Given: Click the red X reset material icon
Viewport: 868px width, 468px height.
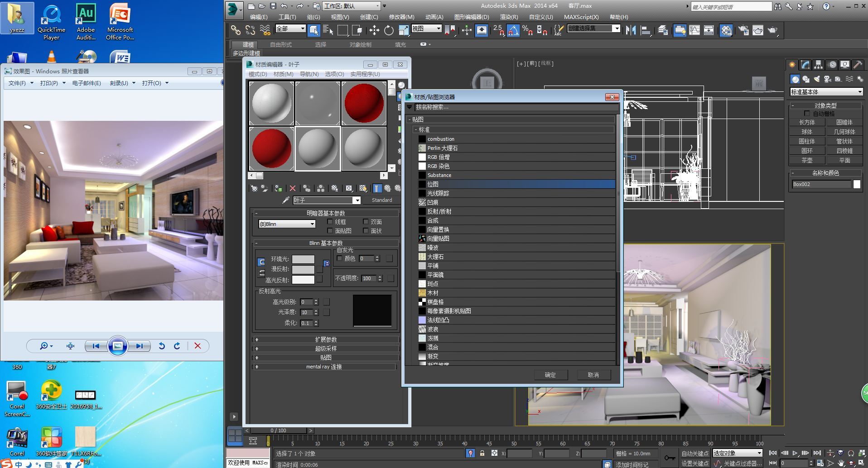Looking at the screenshot, I should point(293,188).
